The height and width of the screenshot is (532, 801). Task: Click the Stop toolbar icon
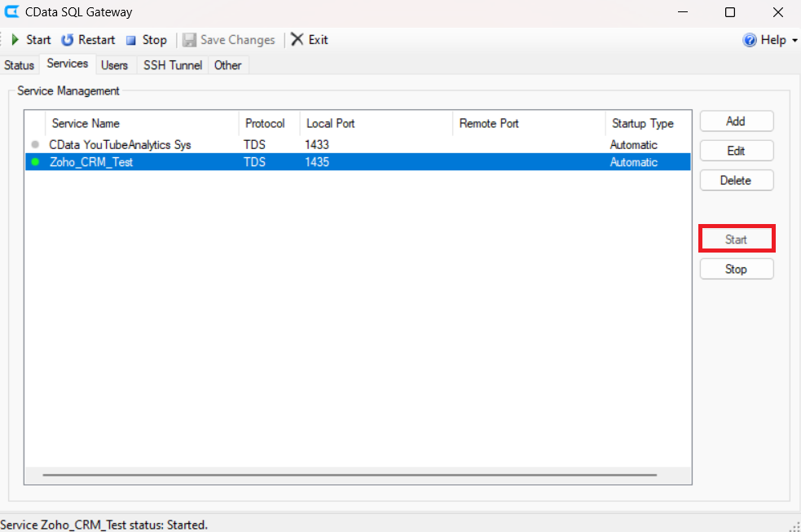pos(131,41)
